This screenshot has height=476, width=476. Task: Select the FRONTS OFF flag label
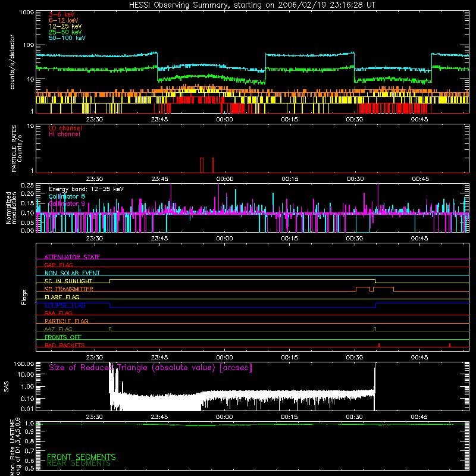tap(63, 337)
